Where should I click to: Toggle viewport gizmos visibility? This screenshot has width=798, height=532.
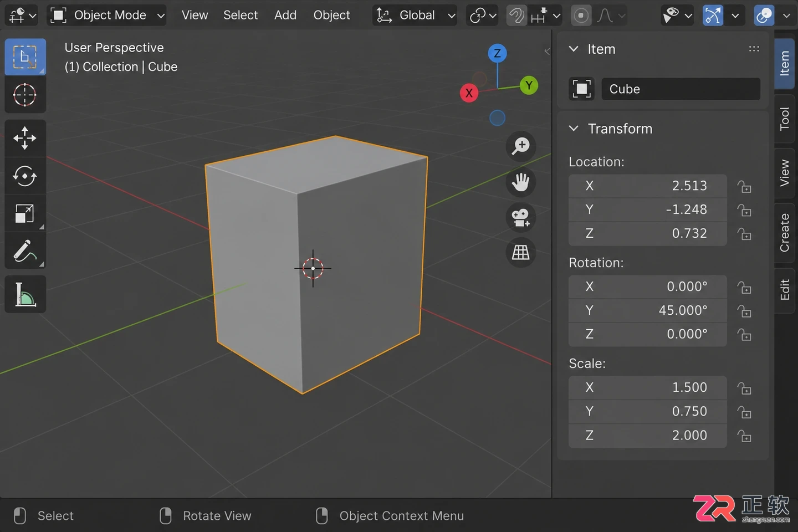coord(713,16)
